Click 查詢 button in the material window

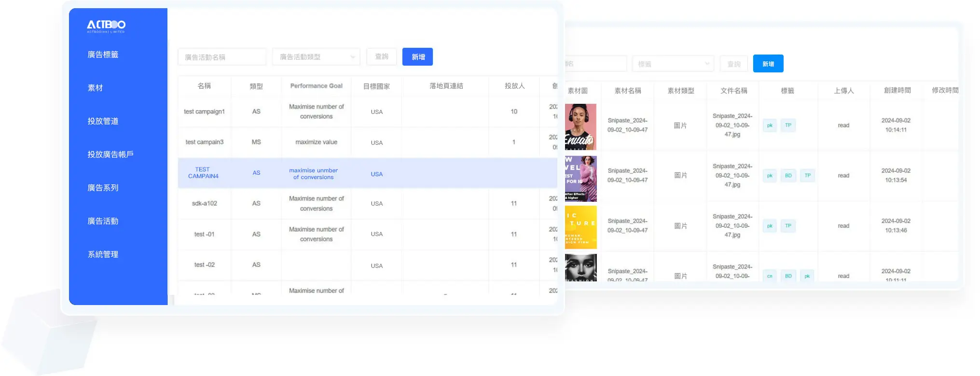click(734, 64)
